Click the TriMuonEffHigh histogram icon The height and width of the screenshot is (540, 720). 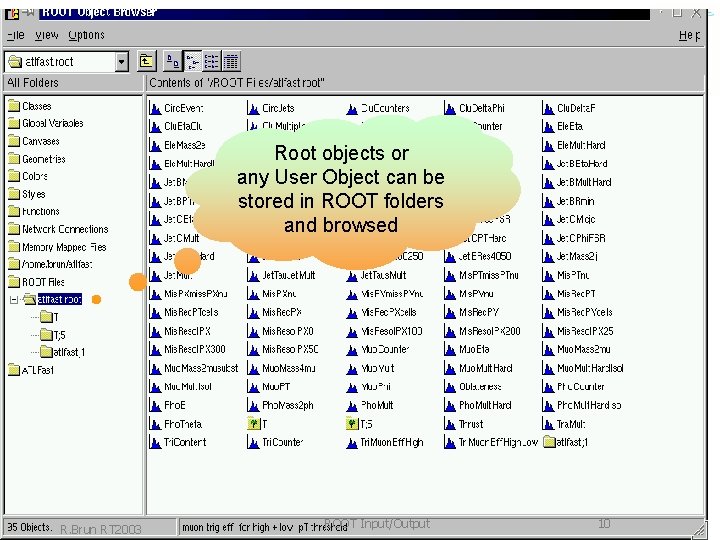352,442
